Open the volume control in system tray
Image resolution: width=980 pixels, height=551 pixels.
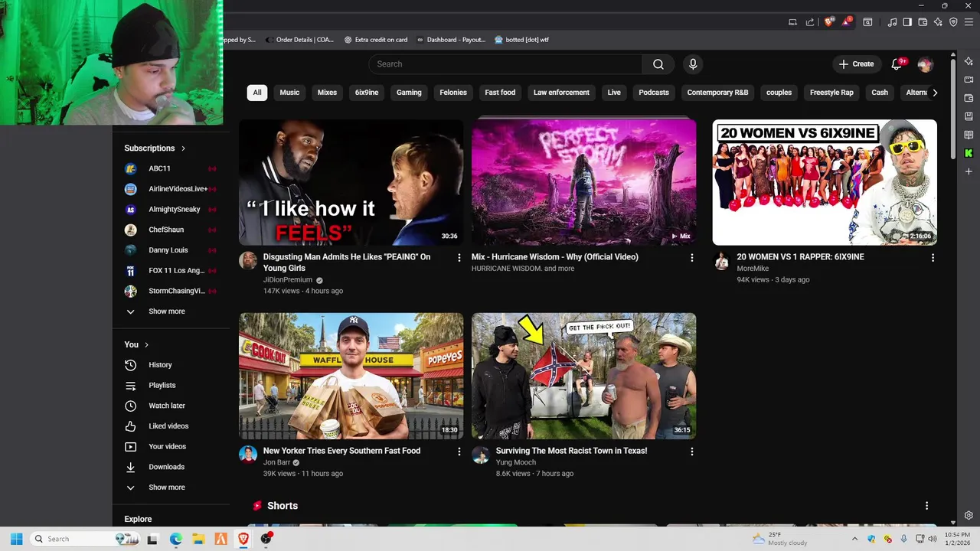933,539
